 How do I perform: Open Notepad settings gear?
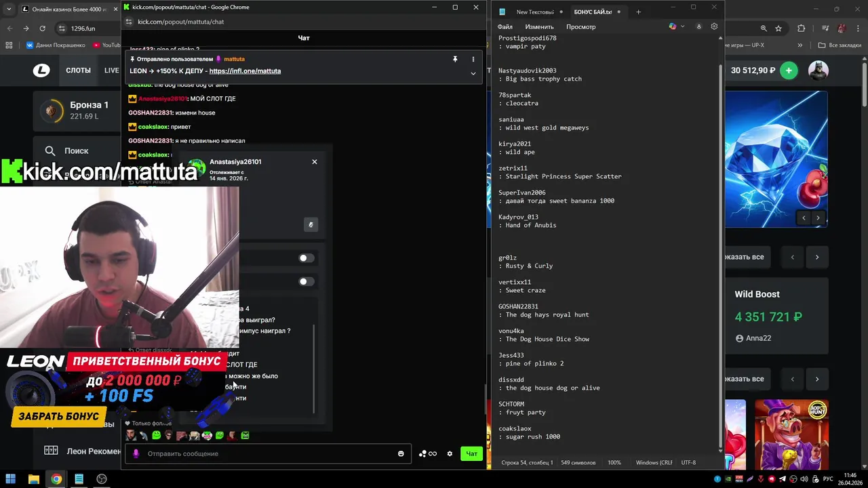pyautogui.click(x=714, y=26)
